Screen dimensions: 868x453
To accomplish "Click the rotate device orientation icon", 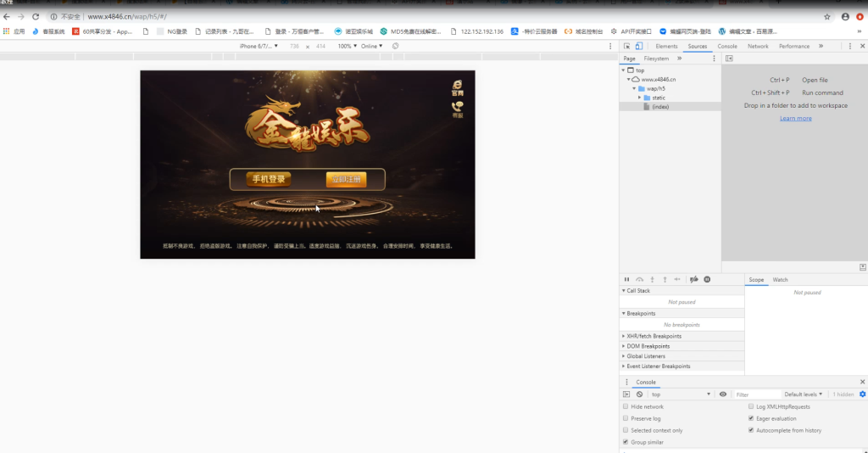I will coord(395,46).
